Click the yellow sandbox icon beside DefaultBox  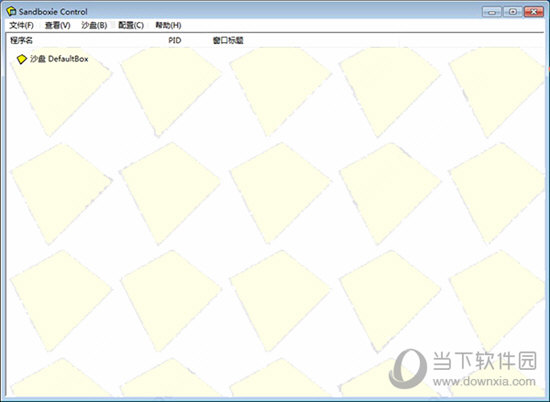click(22, 59)
